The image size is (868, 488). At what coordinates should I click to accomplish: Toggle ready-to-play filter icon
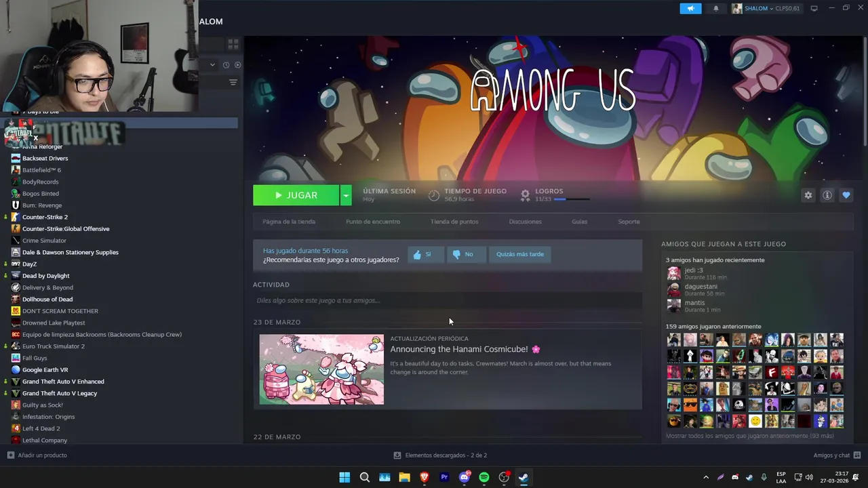[x=237, y=65]
